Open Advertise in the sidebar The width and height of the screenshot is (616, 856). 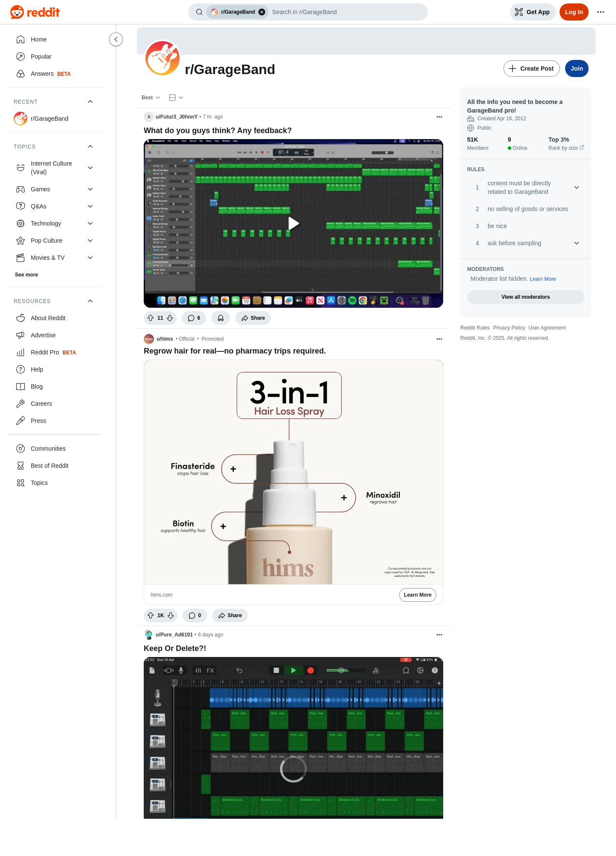tap(54, 335)
